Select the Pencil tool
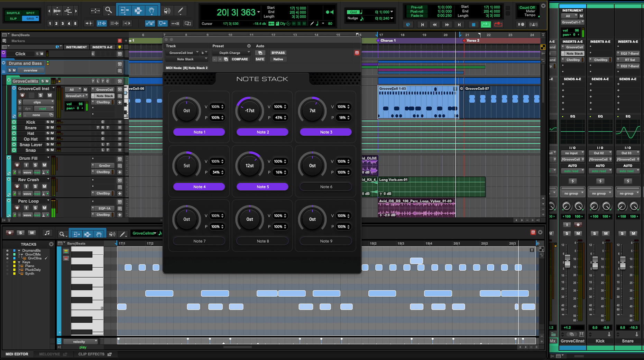Screen dimensions: 644x360 [x=181, y=10]
